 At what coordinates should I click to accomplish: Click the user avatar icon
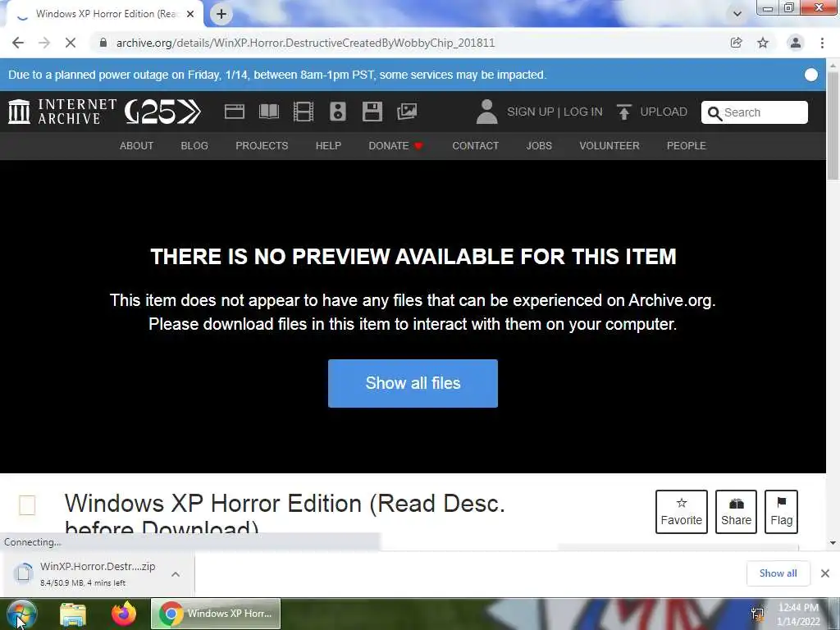(x=486, y=112)
